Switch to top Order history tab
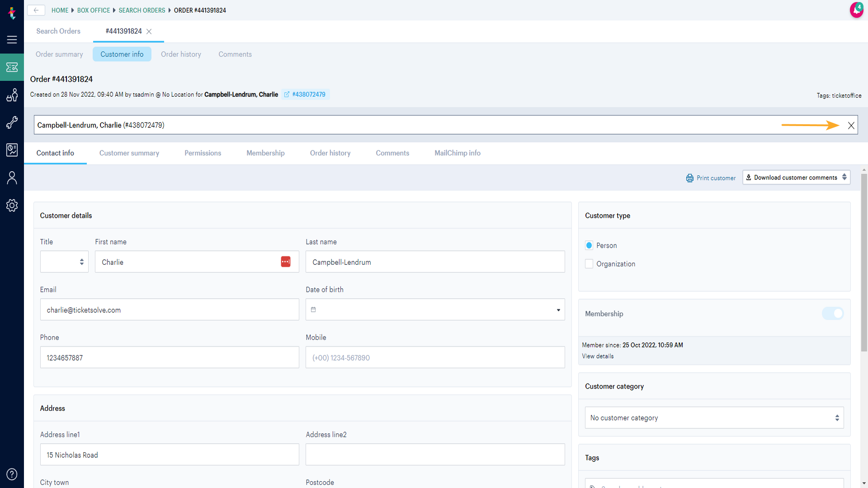 [181, 54]
